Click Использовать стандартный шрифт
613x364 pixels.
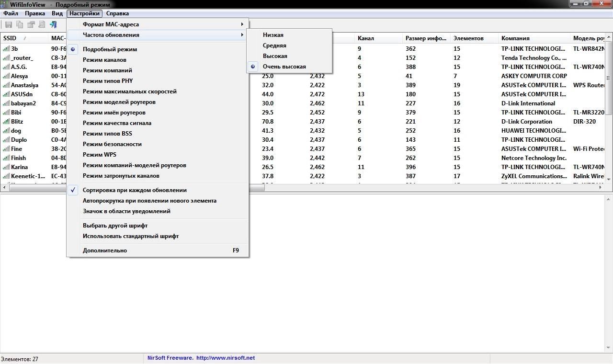(158, 236)
